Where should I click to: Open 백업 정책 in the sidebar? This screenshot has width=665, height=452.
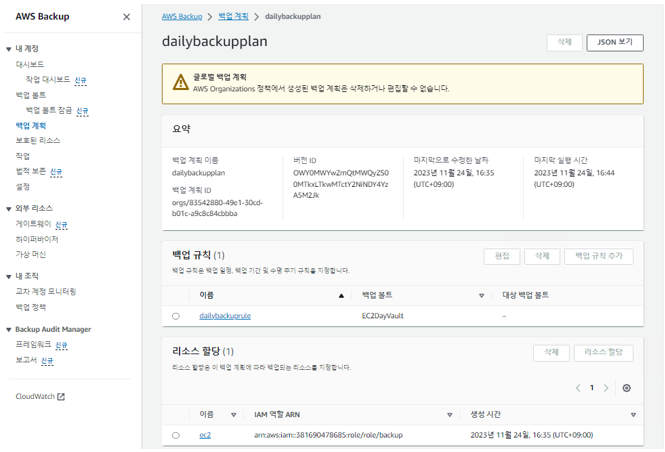click(x=31, y=307)
